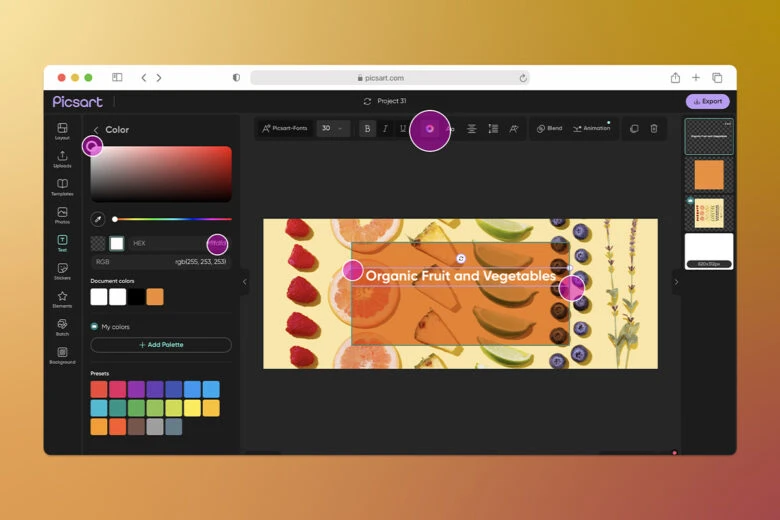Click the Project 31 title

point(391,101)
